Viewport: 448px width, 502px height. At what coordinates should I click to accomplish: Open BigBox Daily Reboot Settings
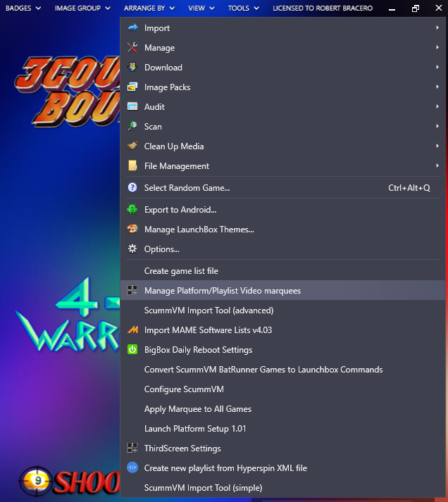tap(282, 350)
